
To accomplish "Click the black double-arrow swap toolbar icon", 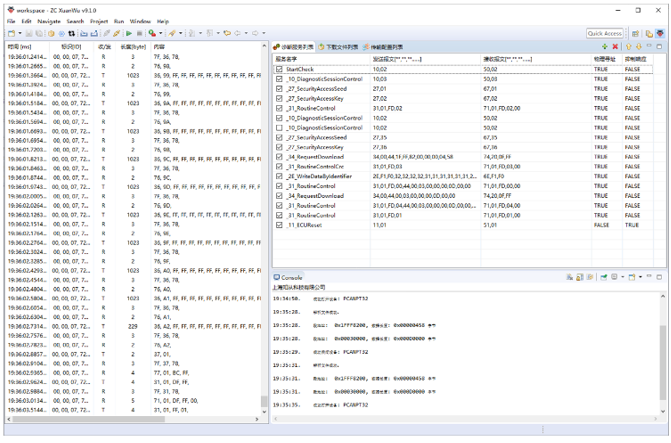I will pyautogui.click(x=71, y=33).
